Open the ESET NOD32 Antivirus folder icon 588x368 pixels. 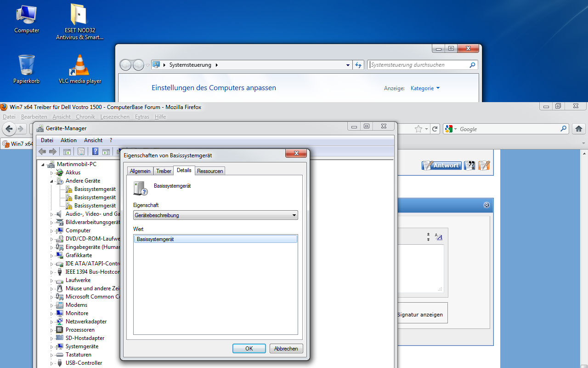pyautogui.click(x=79, y=22)
